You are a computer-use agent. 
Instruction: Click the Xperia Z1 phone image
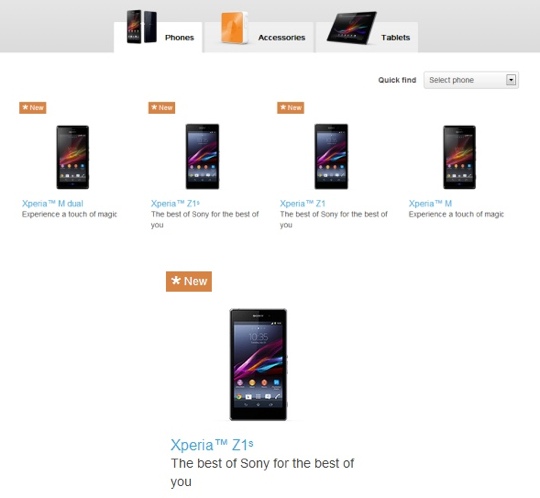[x=331, y=156]
